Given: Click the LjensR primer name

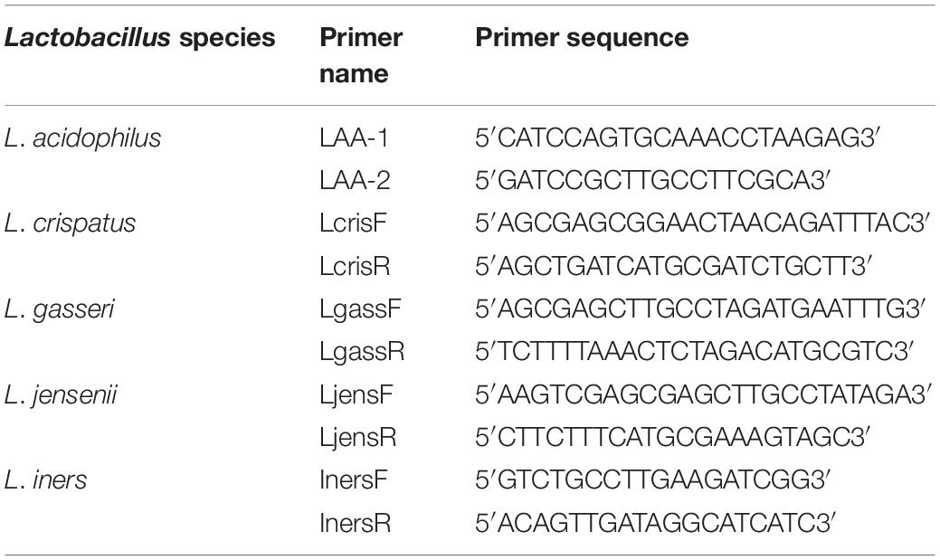Looking at the screenshot, I should [x=358, y=437].
